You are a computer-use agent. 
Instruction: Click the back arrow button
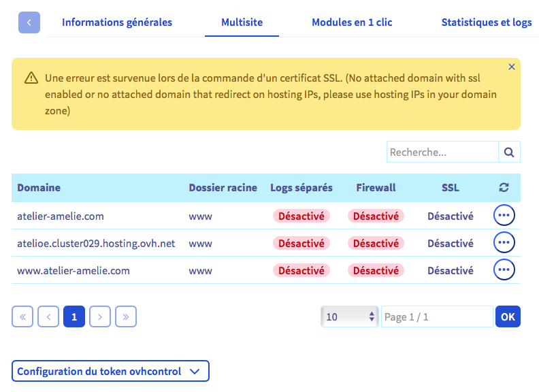[x=29, y=22]
